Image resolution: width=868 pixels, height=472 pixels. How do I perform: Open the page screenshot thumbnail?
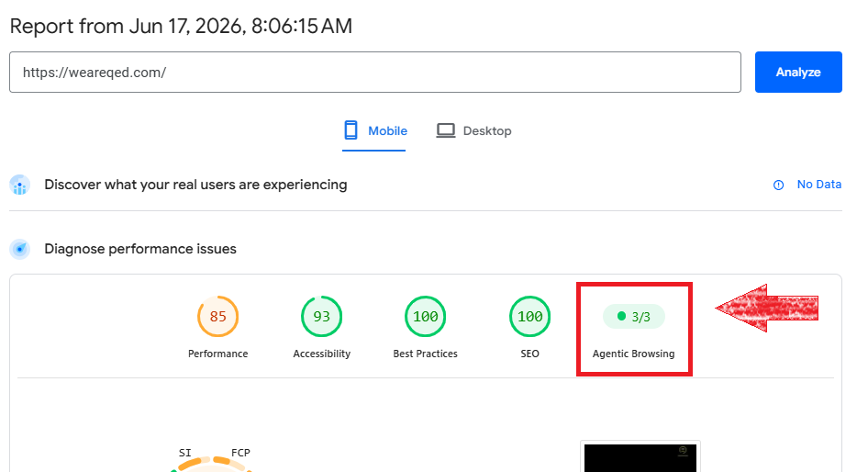point(640,457)
